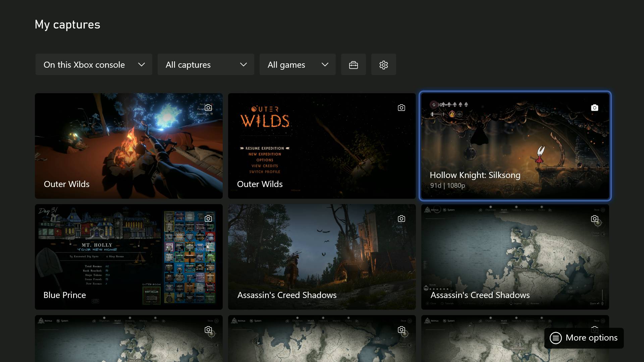
Task: Click the camera icon on the Outer Wilds title screen capture
Action: 401,107
